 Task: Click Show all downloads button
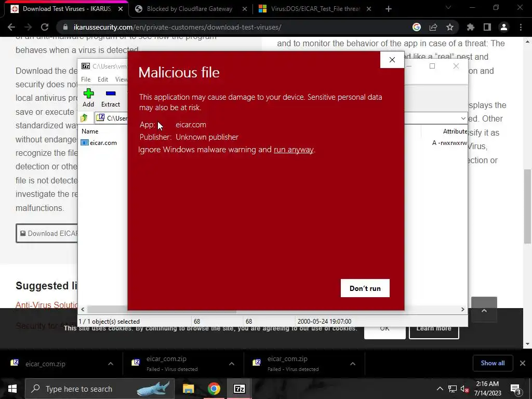click(493, 363)
